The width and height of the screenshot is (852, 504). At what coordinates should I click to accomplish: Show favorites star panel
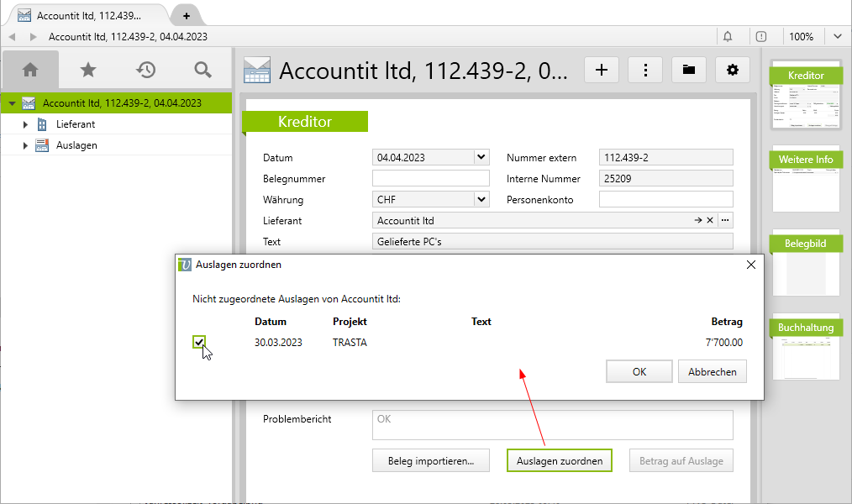pyautogui.click(x=88, y=70)
